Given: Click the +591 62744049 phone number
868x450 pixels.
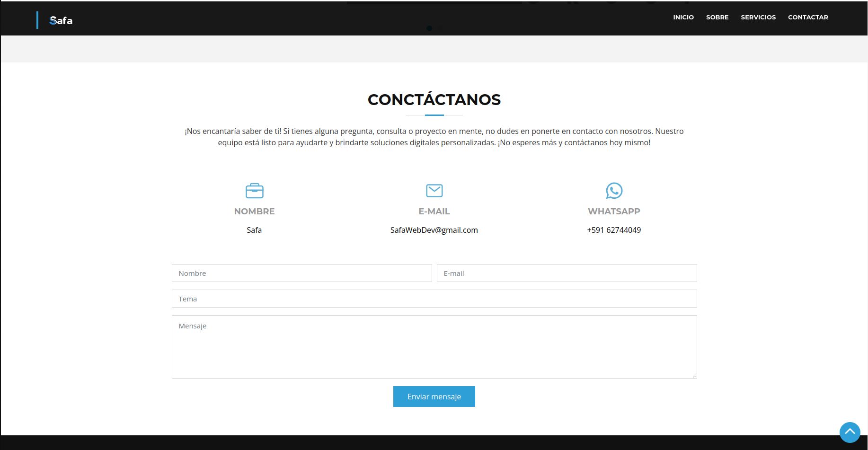Looking at the screenshot, I should point(613,230).
